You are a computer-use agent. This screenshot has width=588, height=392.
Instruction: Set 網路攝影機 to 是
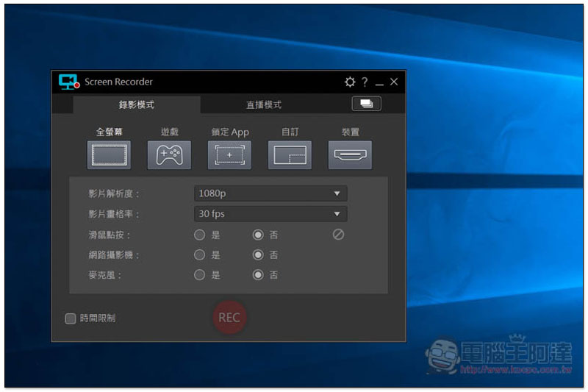(x=199, y=255)
